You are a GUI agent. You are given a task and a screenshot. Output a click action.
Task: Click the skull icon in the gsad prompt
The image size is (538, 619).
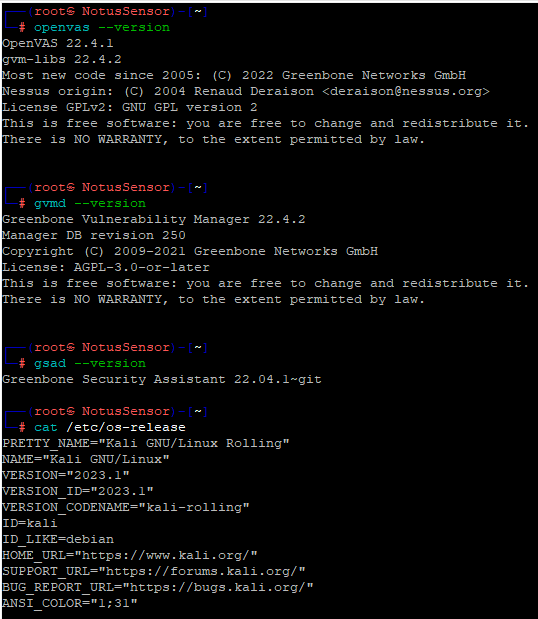click(x=71, y=347)
